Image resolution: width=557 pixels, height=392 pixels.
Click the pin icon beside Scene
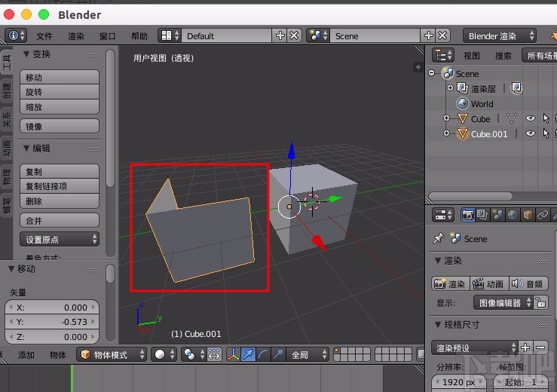[x=439, y=238]
